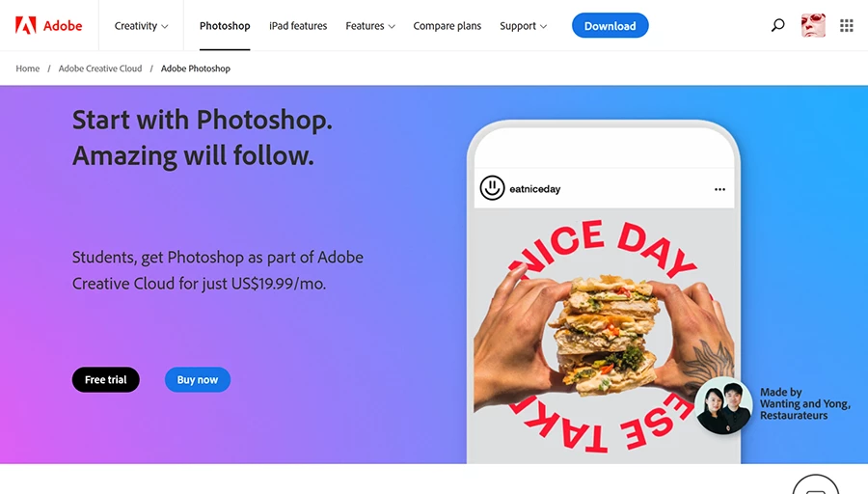Open the chat bubble icon at bottom right
The width and height of the screenshot is (868, 494).
[x=815, y=484]
